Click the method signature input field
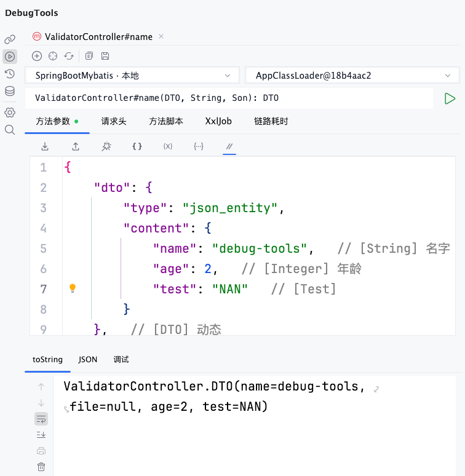The height and width of the screenshot is (476, 465). click(229, 98)
